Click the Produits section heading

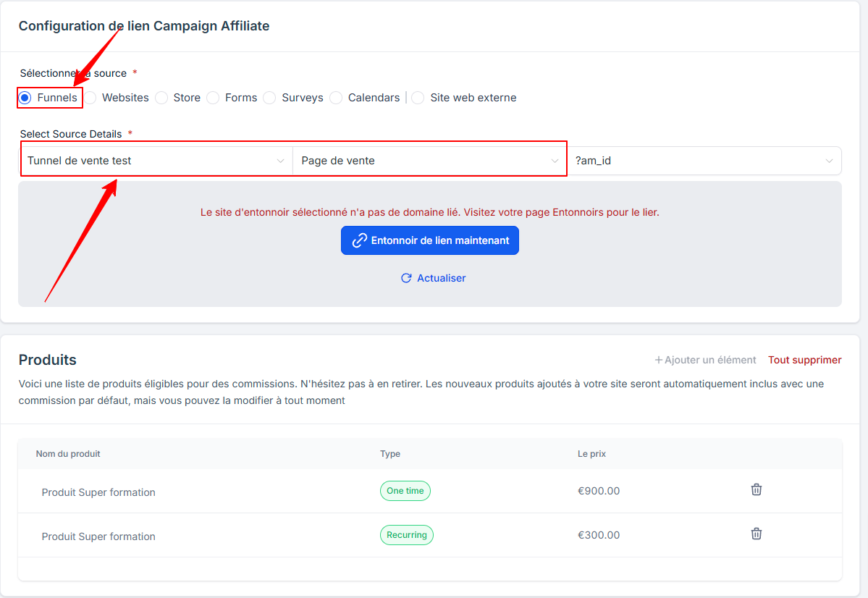click(x=48, y=360)
